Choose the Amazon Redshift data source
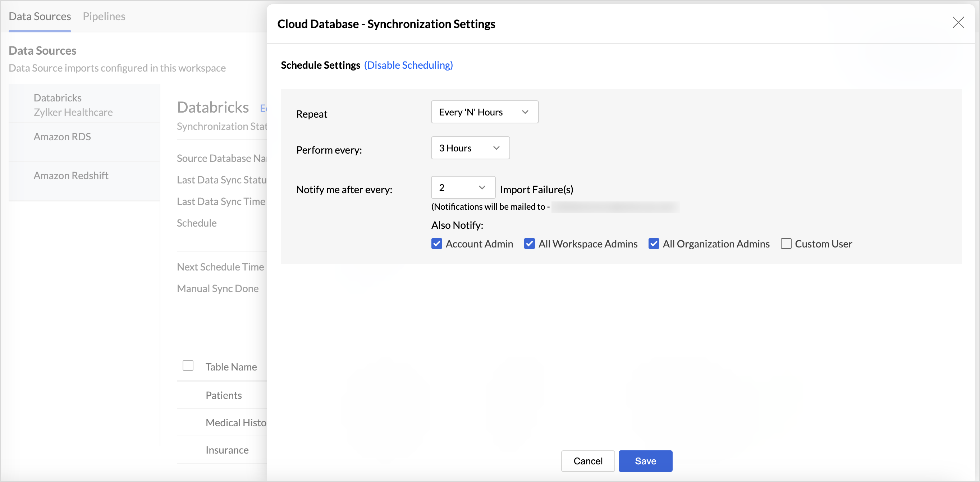 tap(71, 176)
